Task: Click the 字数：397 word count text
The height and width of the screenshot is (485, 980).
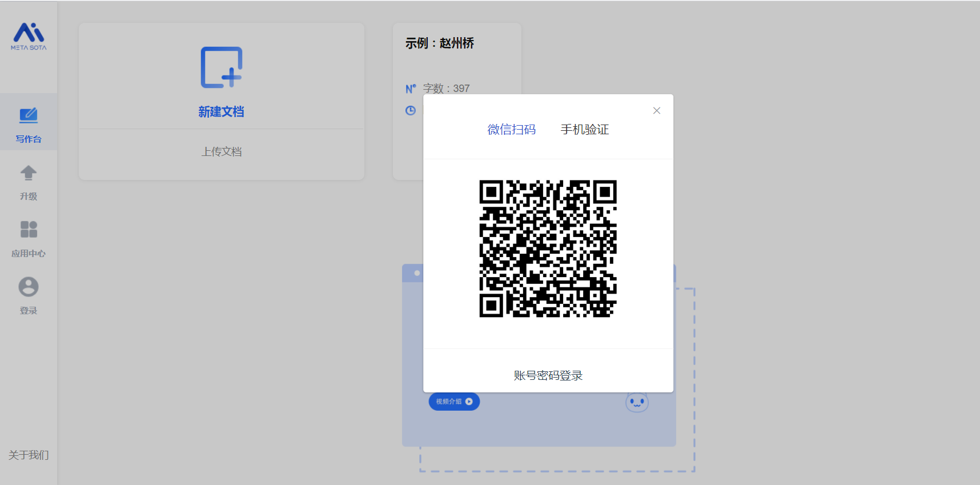Action: (447, 89)
